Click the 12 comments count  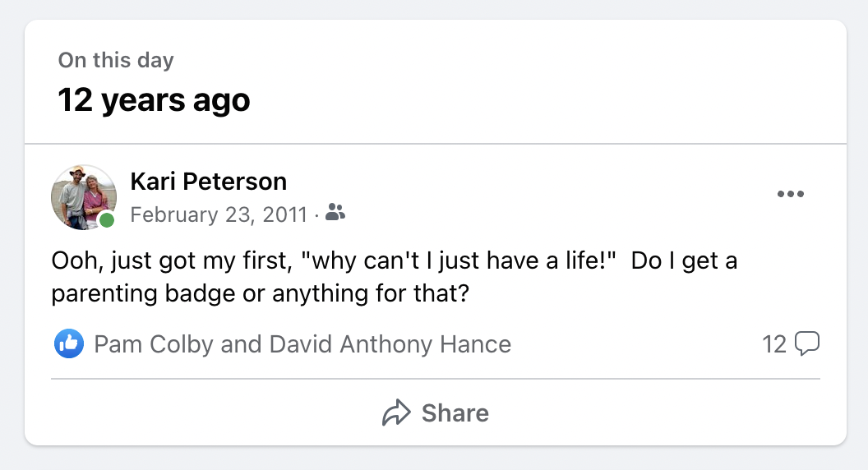(x=774, y=343)
